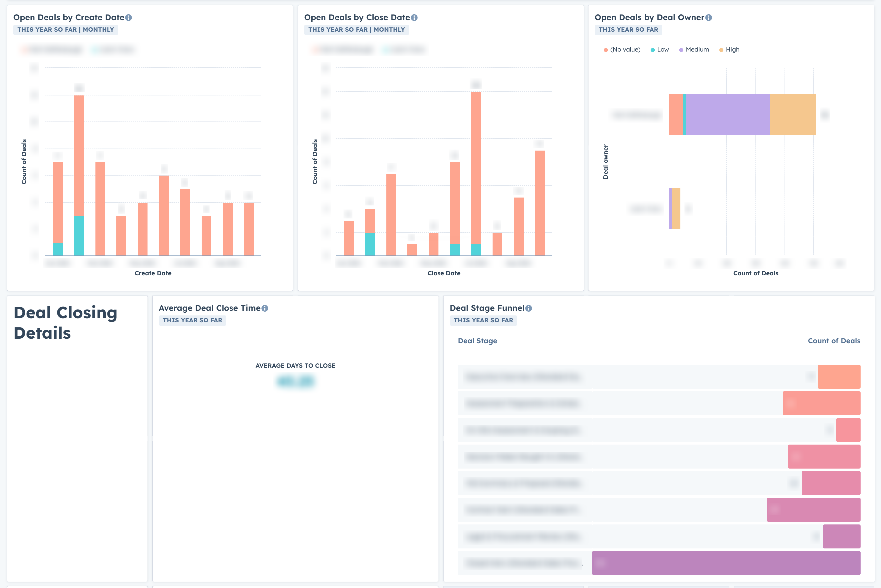Click the widest purple bar in the Deal Stage Funnel
Screen dimensions: 881x588
726,563
